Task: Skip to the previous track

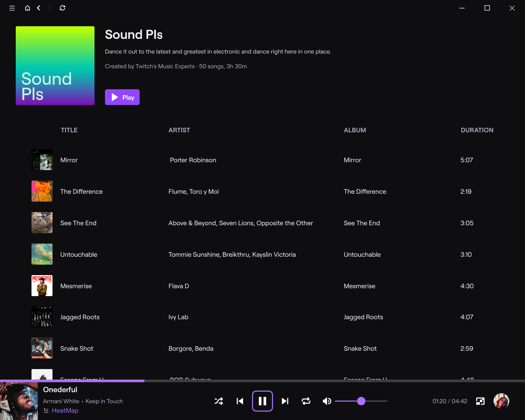Action: click(240, 401)
